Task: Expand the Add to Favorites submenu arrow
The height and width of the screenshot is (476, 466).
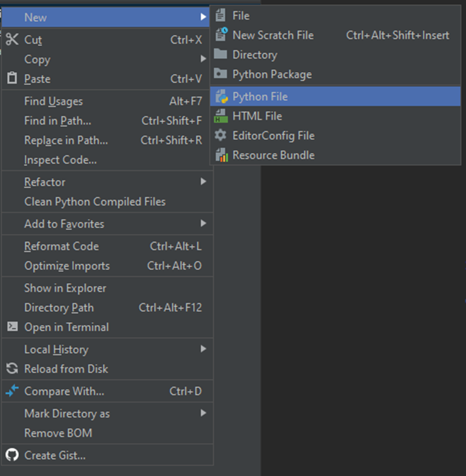Action: click(x=203, y=224)
